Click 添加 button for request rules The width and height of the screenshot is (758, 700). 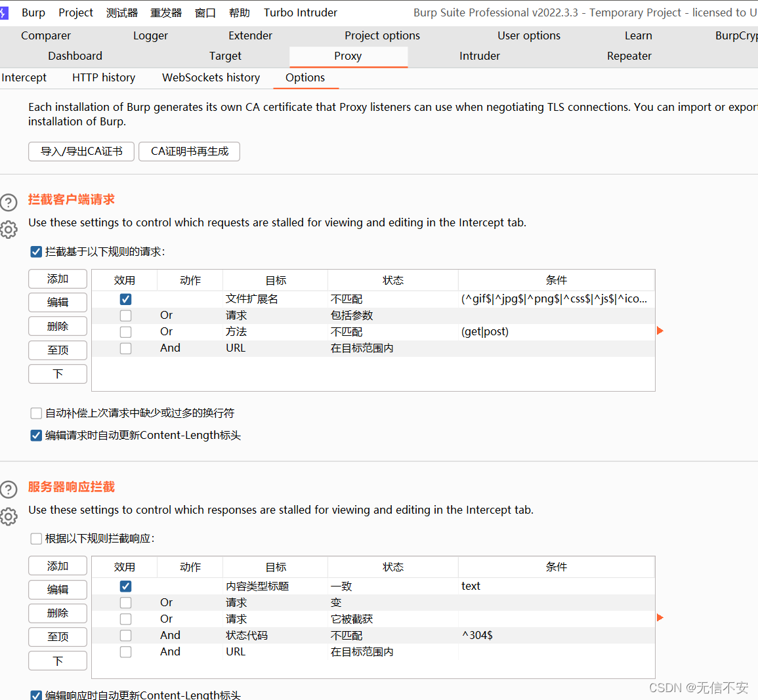click(58, 279)
